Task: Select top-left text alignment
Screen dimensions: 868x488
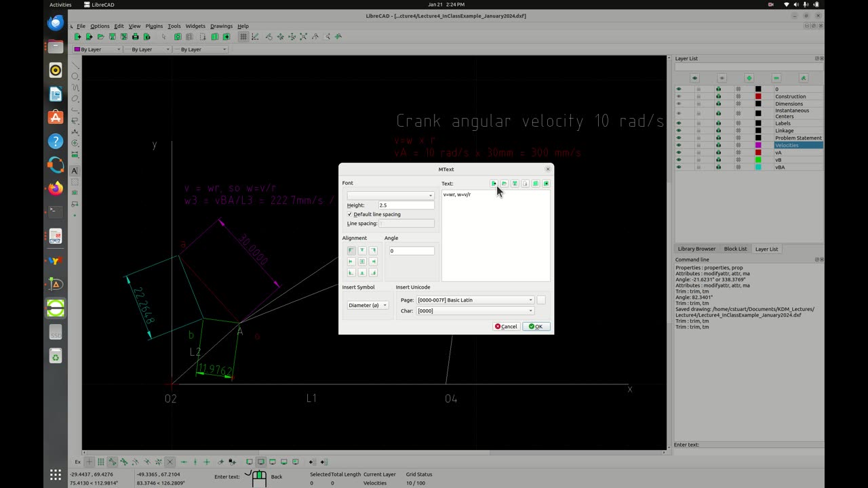Action: click(351, 250)
